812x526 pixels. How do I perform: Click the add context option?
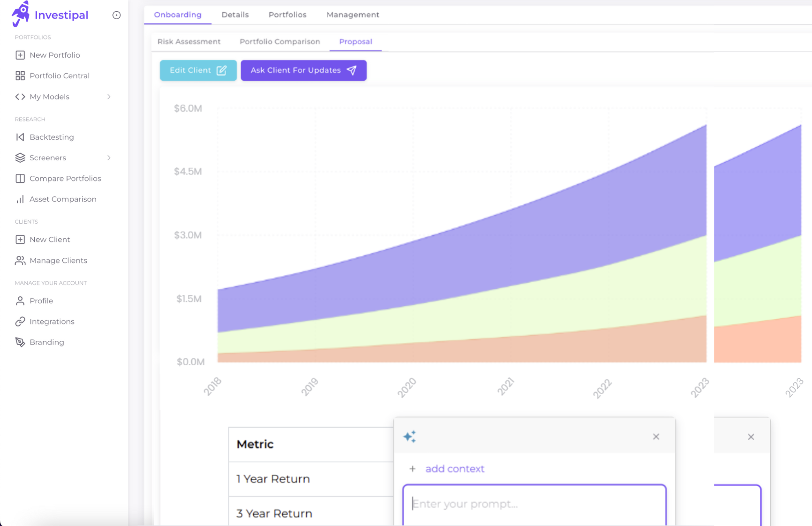455,468
